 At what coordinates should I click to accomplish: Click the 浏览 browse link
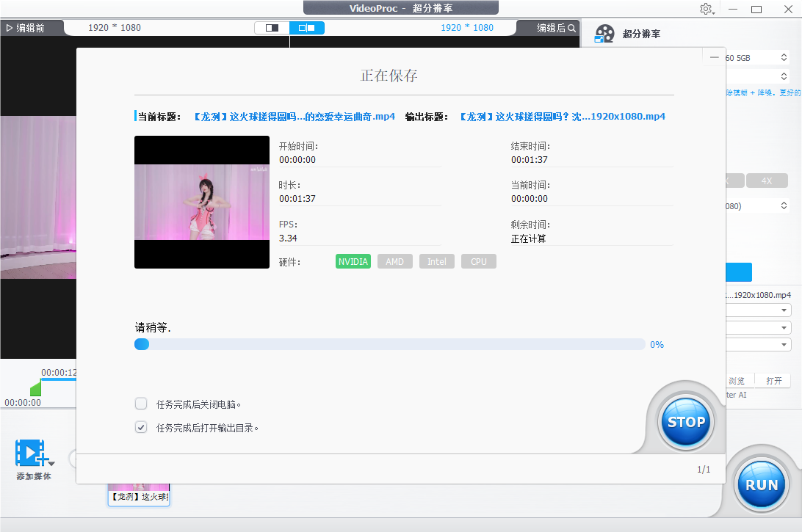737,380
